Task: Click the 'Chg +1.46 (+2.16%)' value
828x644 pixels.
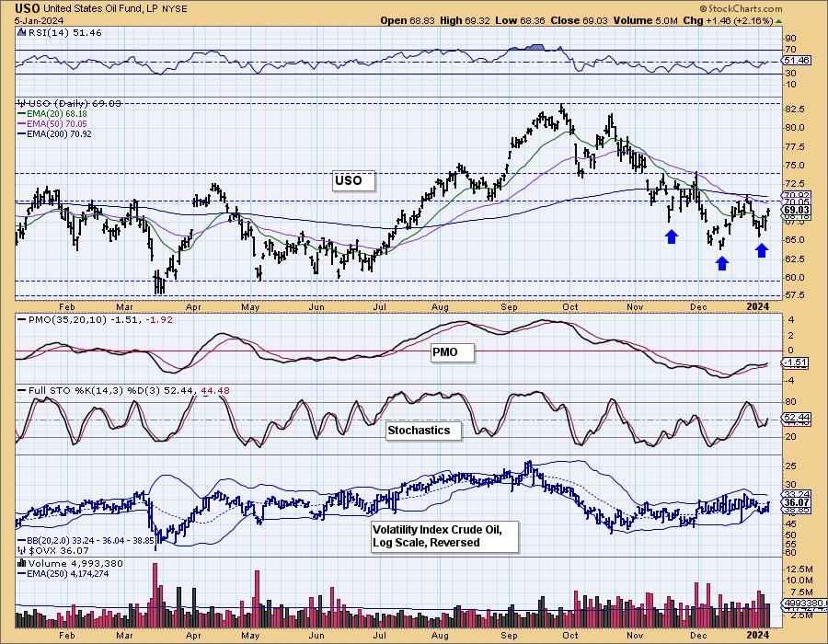Action: coord(729,20)
